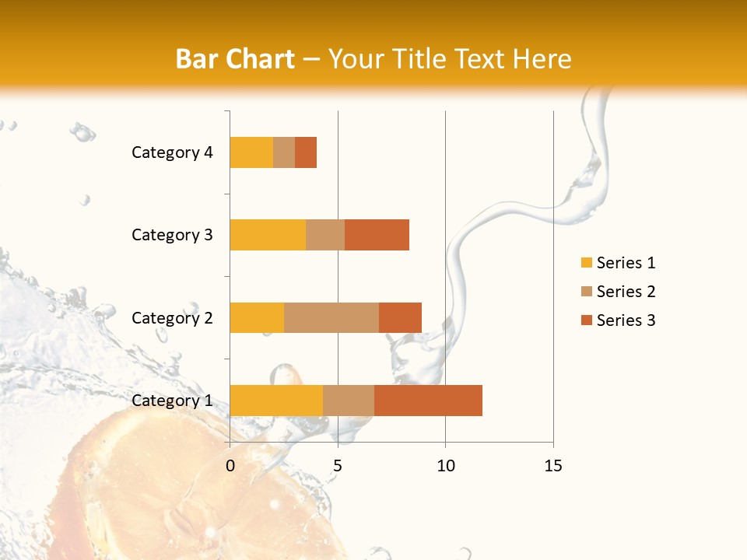Click the Series 3 legend color swatch
The width and height of the screenshot is (747, 560).
586,320
